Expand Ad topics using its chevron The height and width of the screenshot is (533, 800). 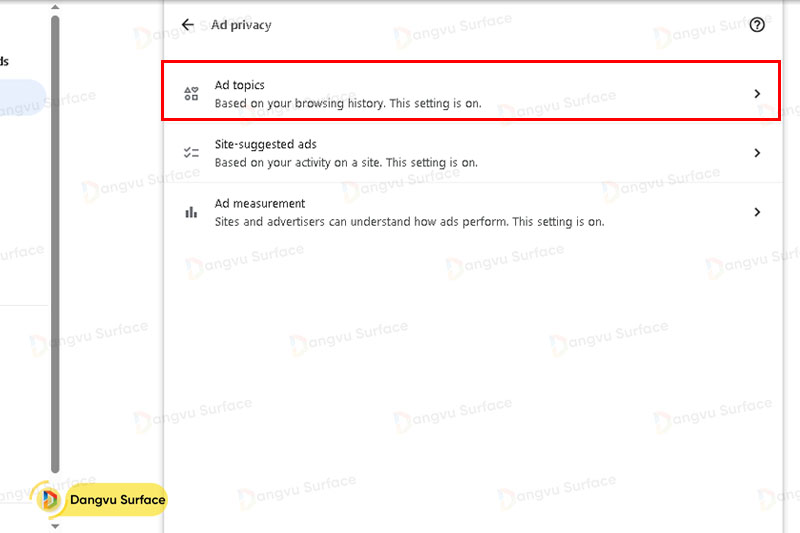click(x=757, y=94)
